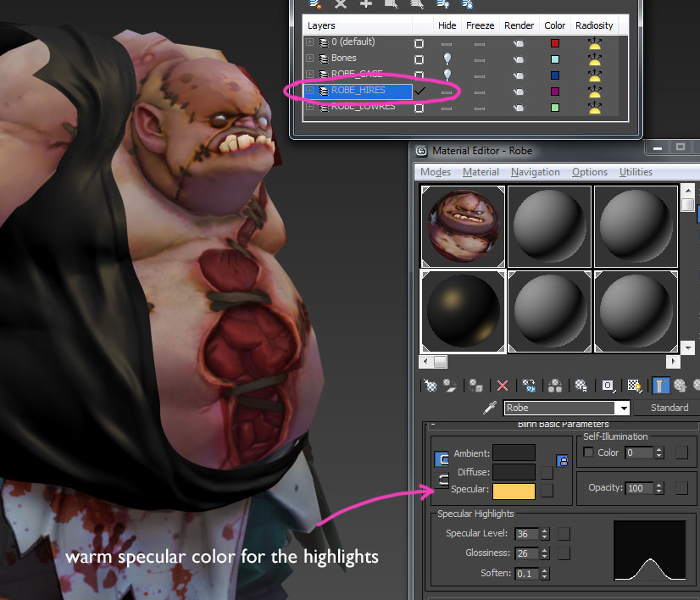Open the Utilities menu

636,172
